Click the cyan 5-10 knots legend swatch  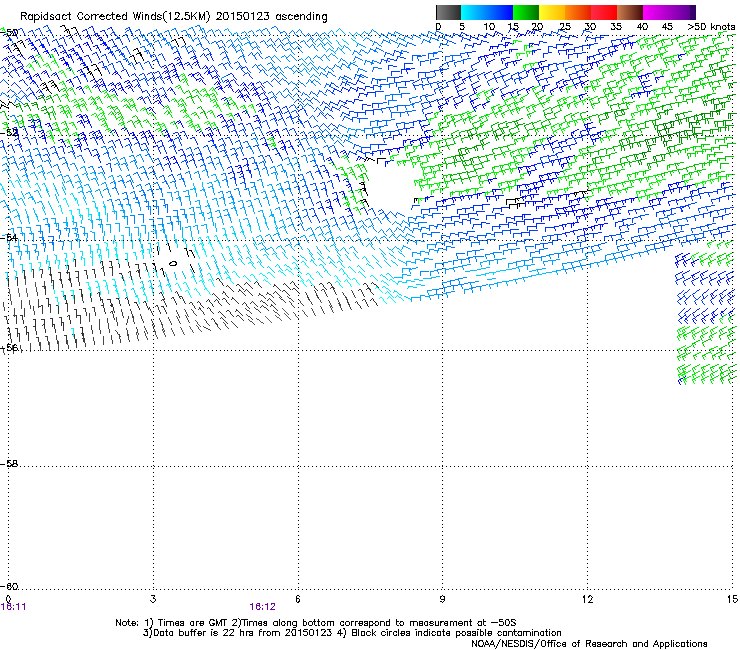point(474,12)
